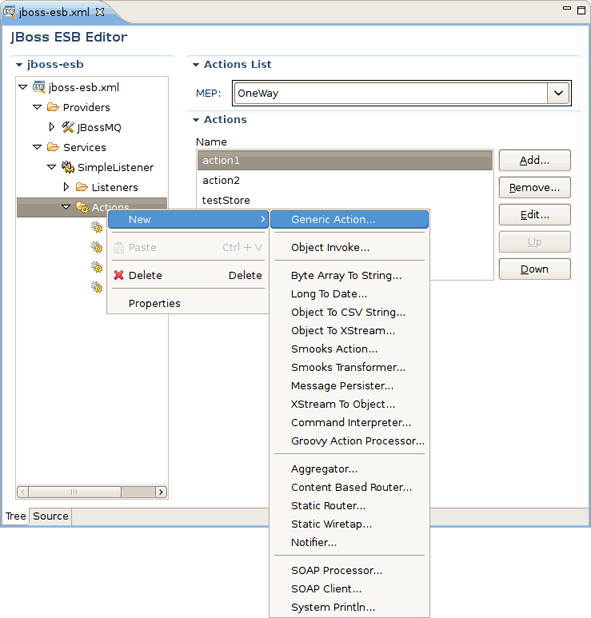This screenshot has height=618, width=591.
Task: Click the Listeners folder icon
Action: pyautogui.click(x=82, y=186)
